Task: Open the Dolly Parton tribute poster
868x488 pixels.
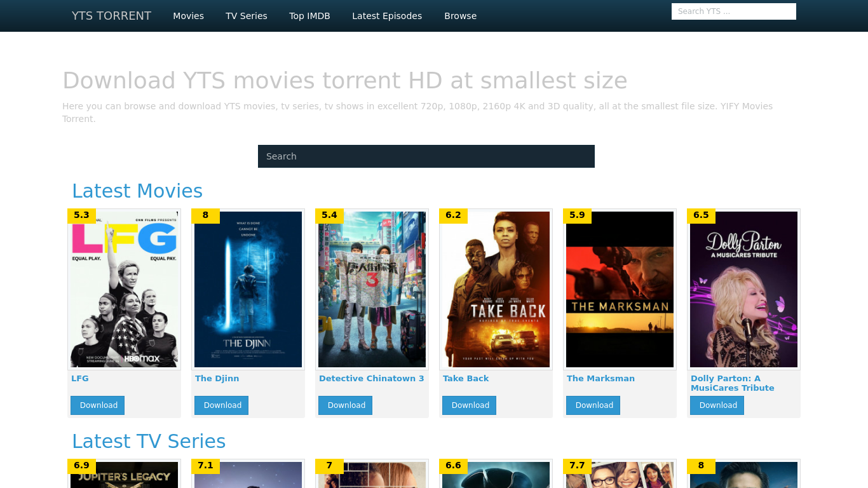Action: (x=743, y=289)
